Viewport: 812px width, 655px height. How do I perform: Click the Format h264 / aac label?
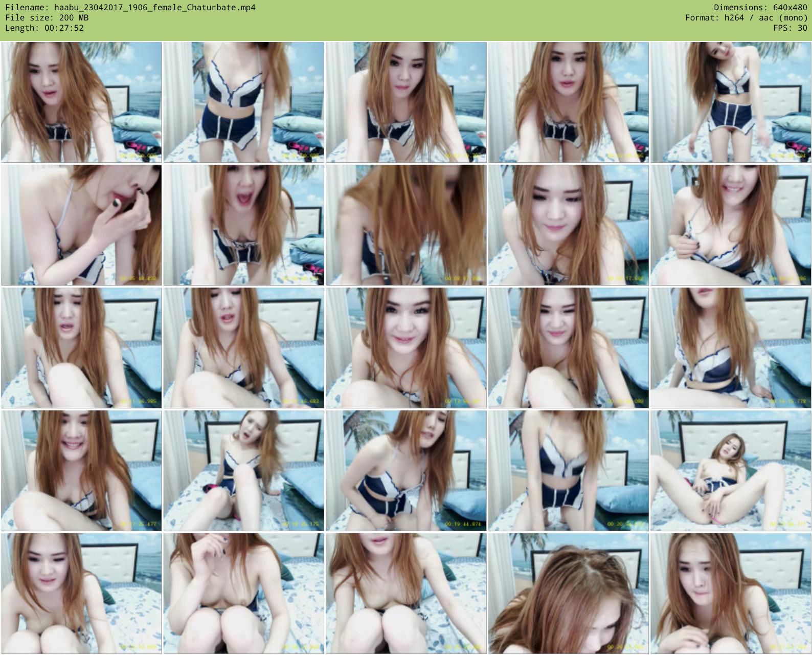pos(746,18)
